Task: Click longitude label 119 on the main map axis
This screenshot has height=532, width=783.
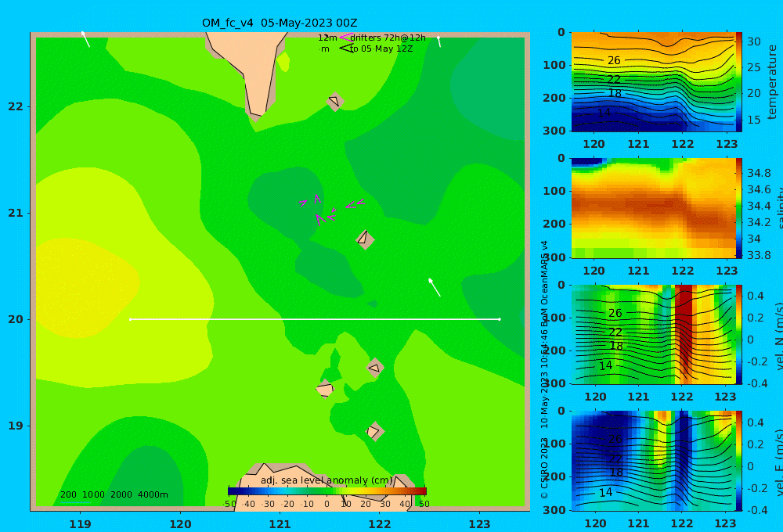Action: coord(81,524)
